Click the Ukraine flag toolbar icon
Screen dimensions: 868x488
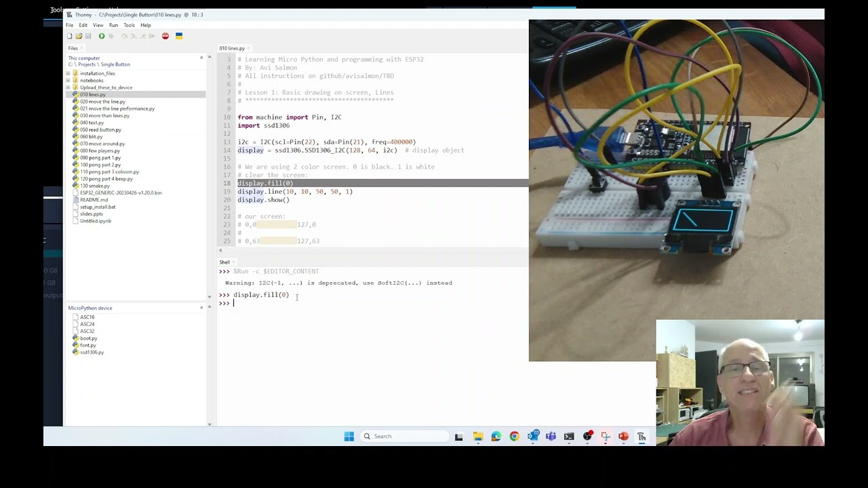pos(179,36)
